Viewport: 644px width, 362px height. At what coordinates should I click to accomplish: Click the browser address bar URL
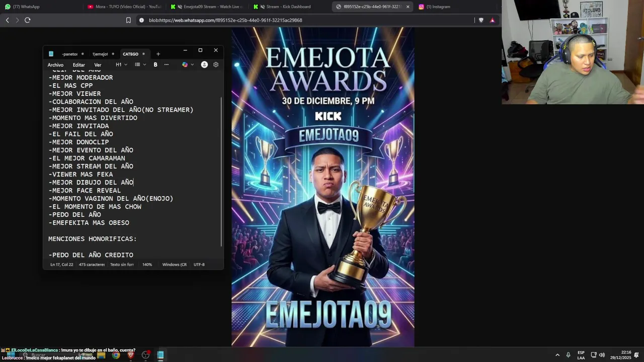(225, 20)
